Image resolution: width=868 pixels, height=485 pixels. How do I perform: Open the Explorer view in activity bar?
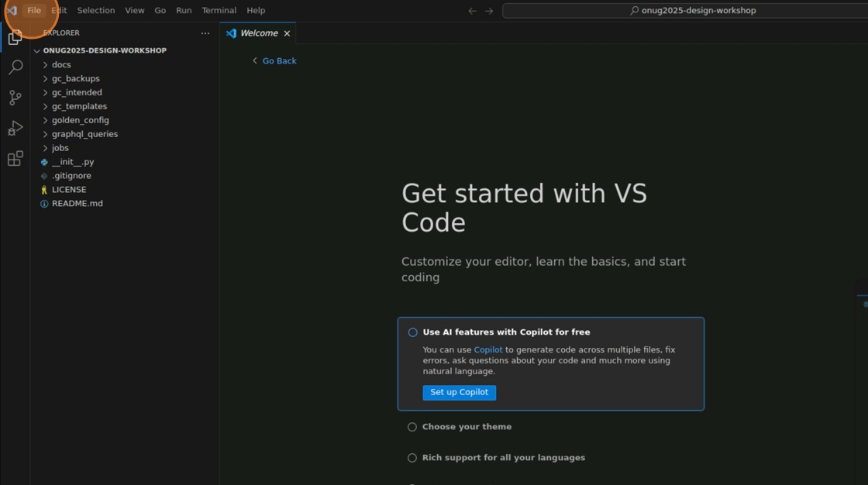(15, 37)
